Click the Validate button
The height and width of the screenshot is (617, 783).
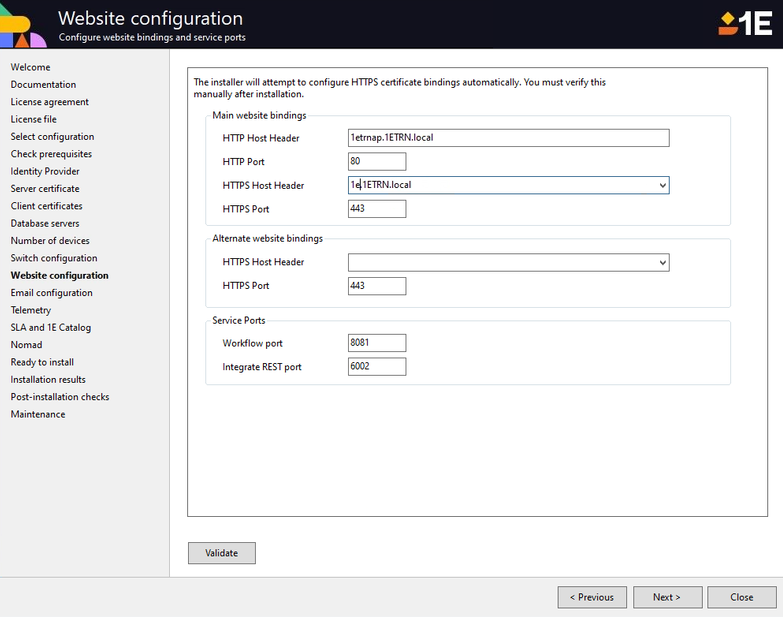coord(221,553)
